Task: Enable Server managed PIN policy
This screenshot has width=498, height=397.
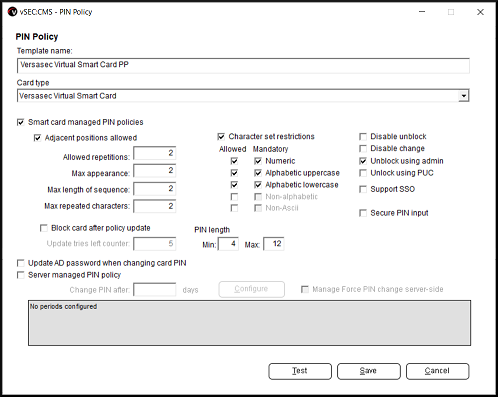Action: point(21,275)
